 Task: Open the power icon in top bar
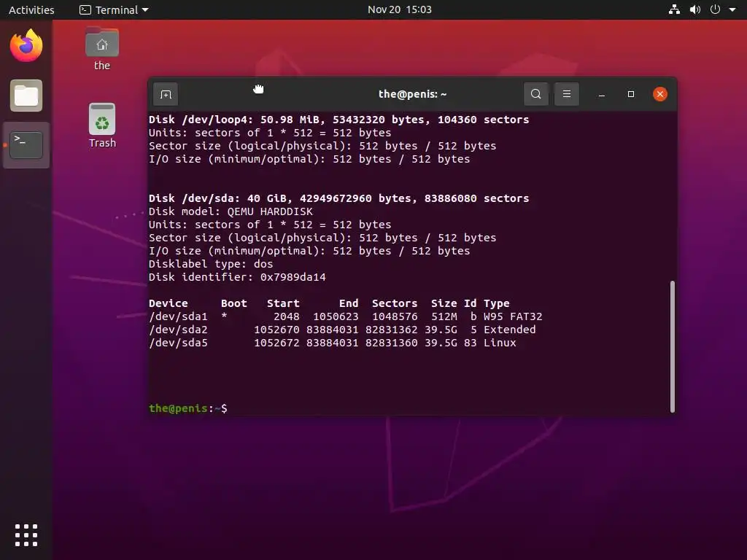point(715,9)
